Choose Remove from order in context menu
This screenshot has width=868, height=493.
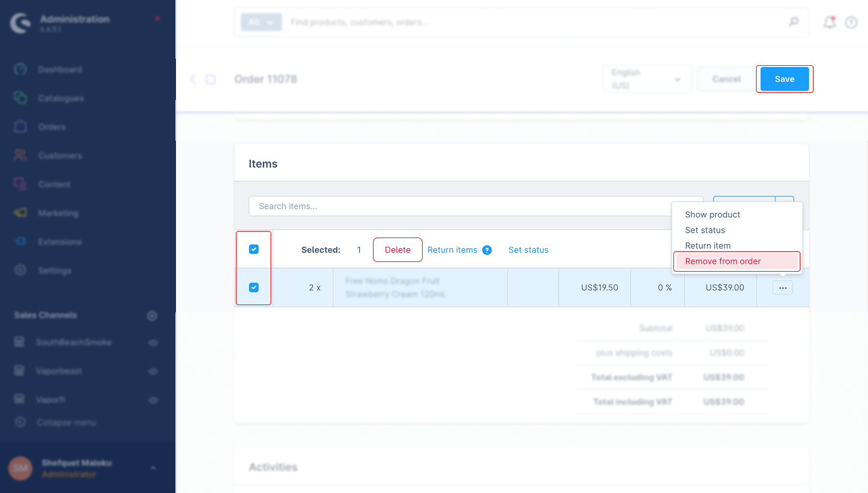[x=723, y=261]
